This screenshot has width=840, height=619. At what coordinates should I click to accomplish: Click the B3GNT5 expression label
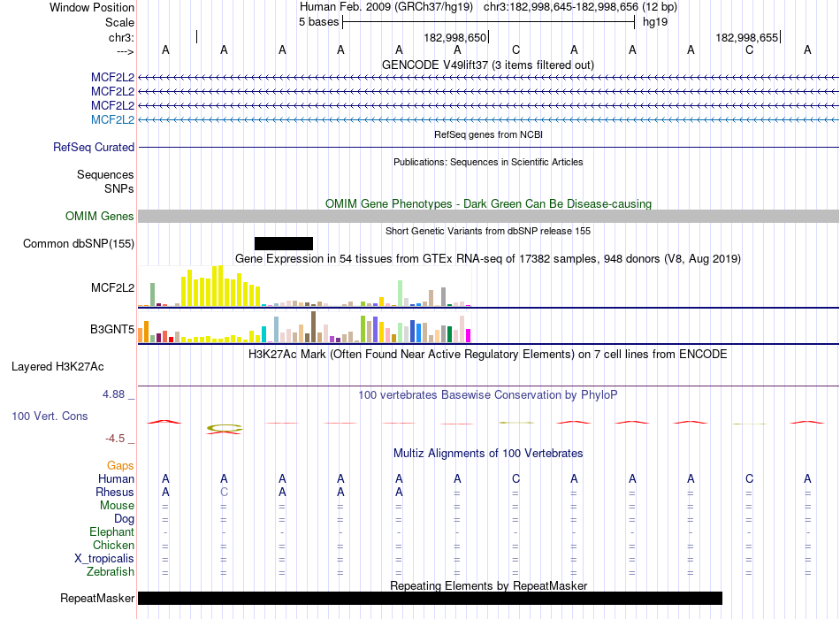pyautogui.click(x=112, y=329)
